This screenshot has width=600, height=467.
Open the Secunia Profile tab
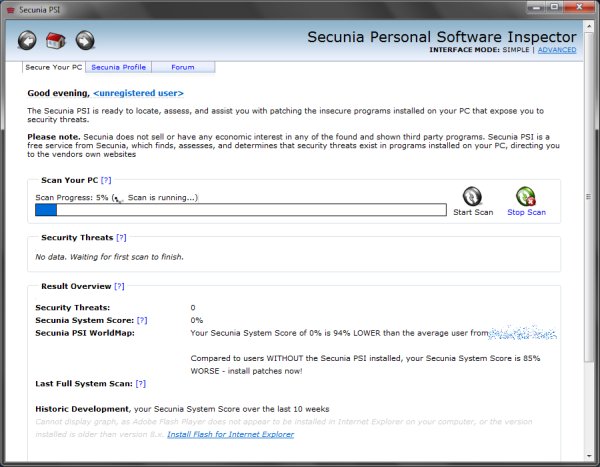click(119, 67)
